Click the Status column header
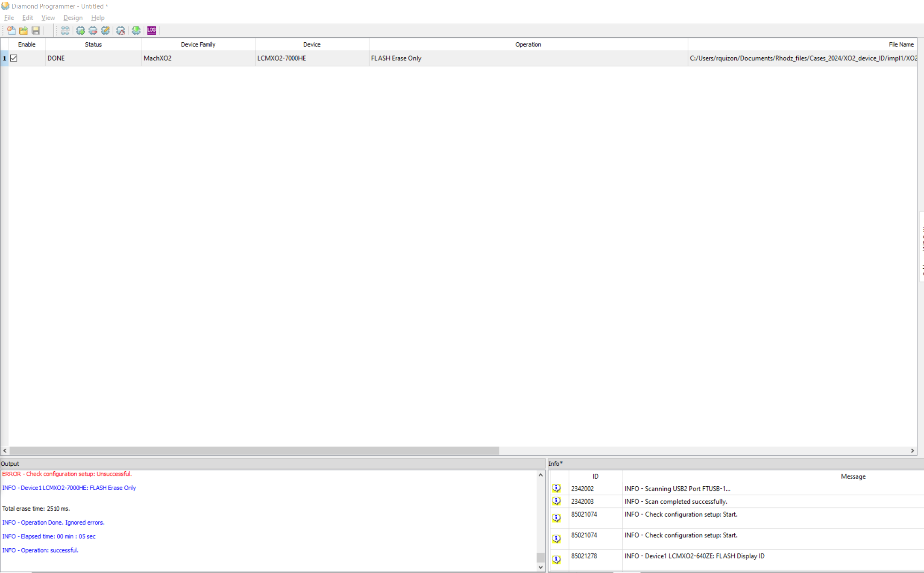 (x=93, y=44)
